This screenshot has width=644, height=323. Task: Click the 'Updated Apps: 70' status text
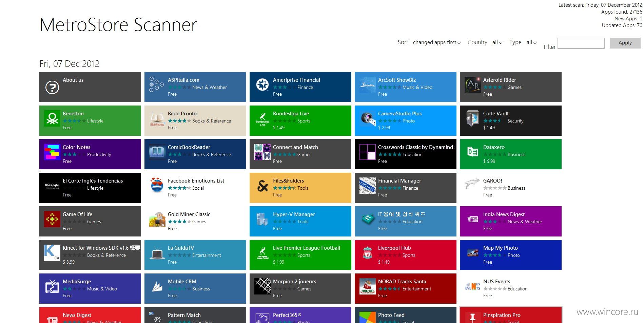pos(622,25)
